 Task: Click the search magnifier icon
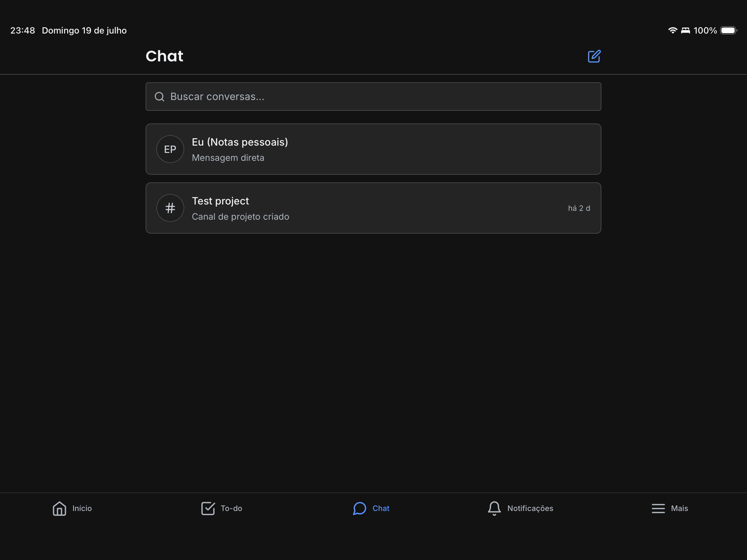pyautogui.click(x=159, y=97)
